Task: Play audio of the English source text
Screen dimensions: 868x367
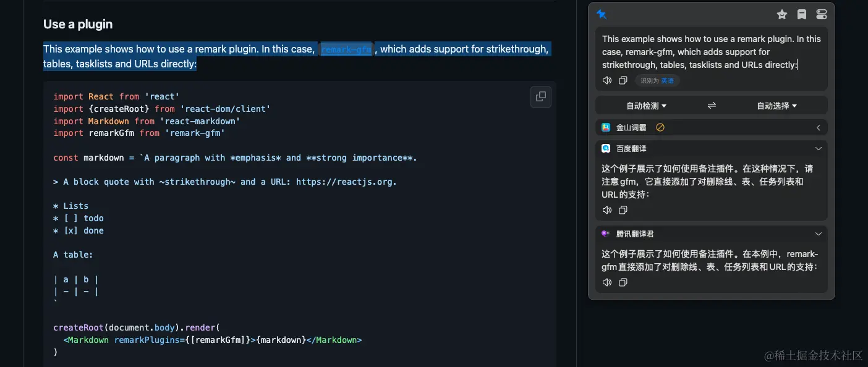Action: pos(607,80)
